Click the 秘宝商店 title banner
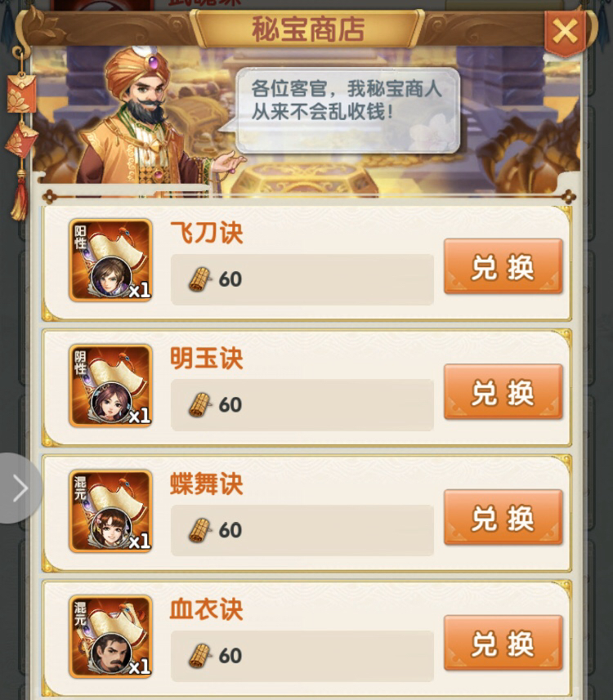 point(307,29)
